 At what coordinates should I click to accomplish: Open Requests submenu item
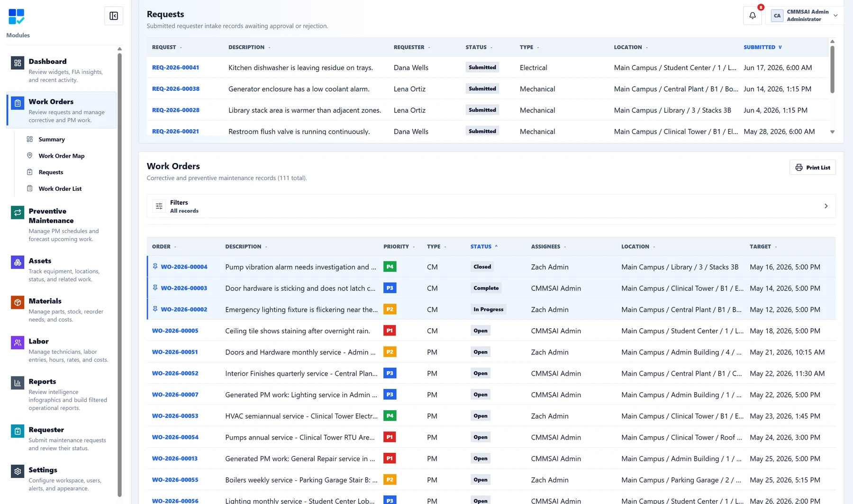click(51, 172)
